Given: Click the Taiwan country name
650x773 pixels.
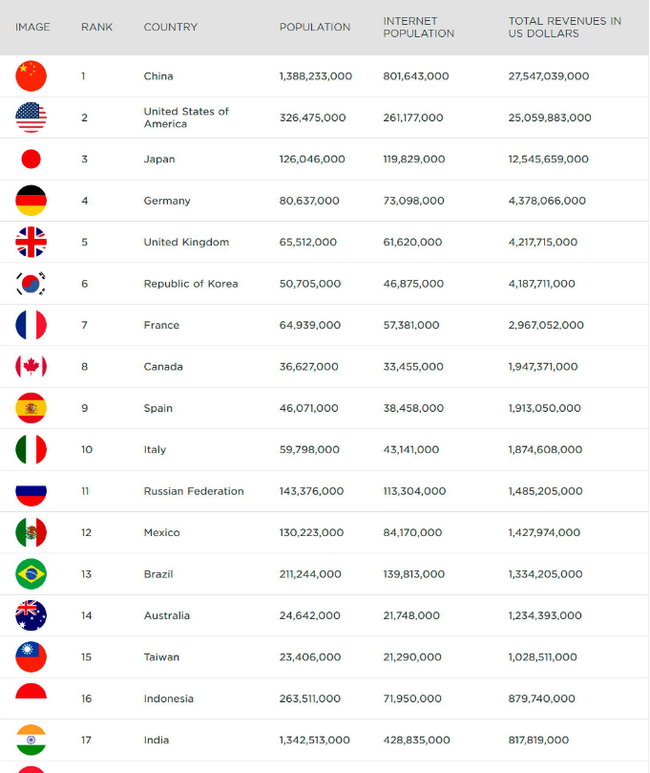Looking at the screenshot, I should pos(162,657).
